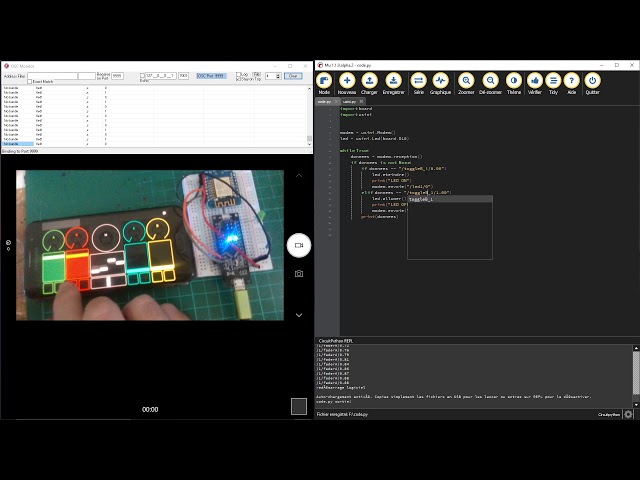Switch the editor Thème

pos(514,84)
